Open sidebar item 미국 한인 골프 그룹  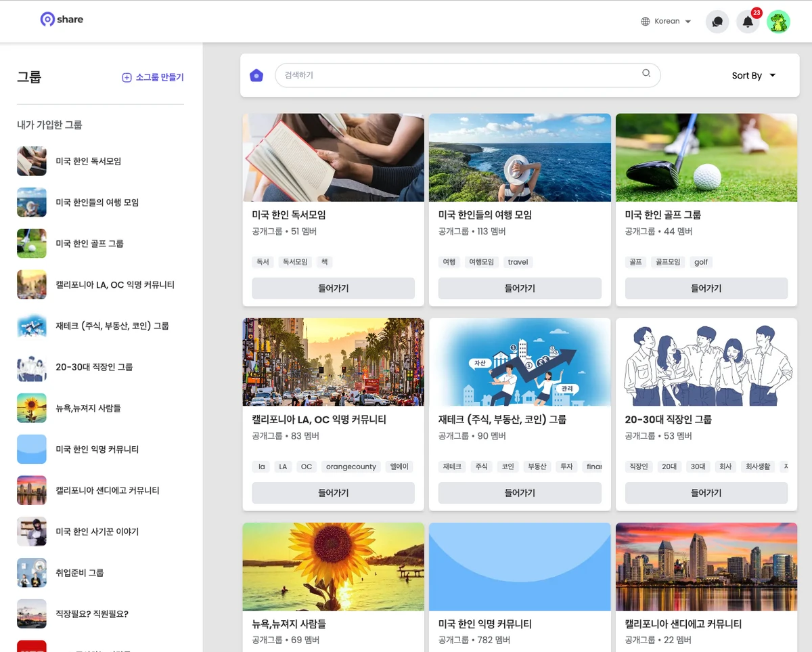click(x=100, y=244)
